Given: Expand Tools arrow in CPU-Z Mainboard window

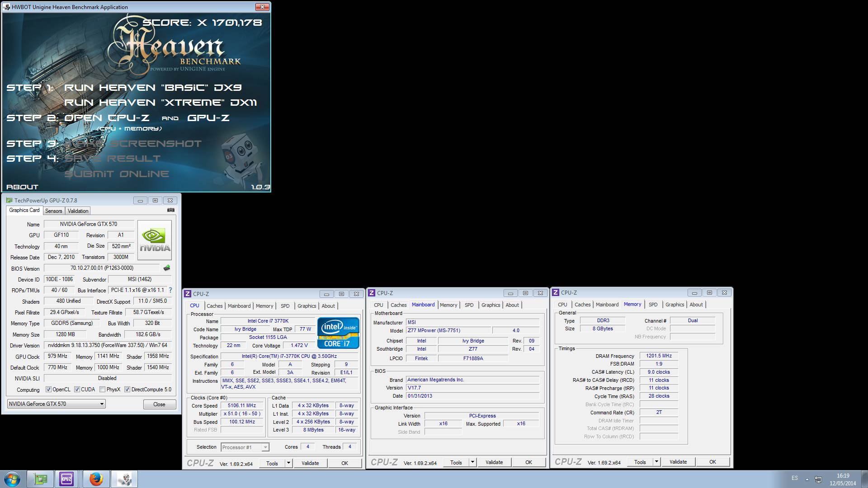Looking at the screenshot, I should click(x=472, y=462).
